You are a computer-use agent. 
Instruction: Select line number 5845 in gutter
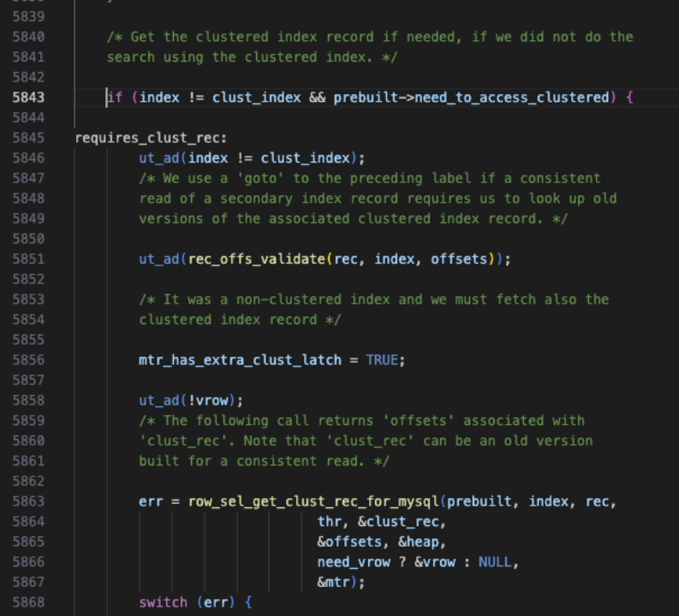point(28,138)
